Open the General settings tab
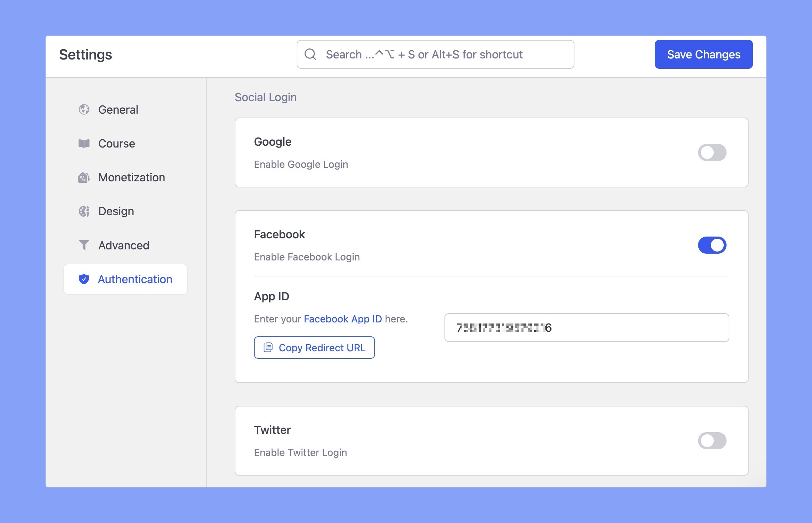 [125, 109]
